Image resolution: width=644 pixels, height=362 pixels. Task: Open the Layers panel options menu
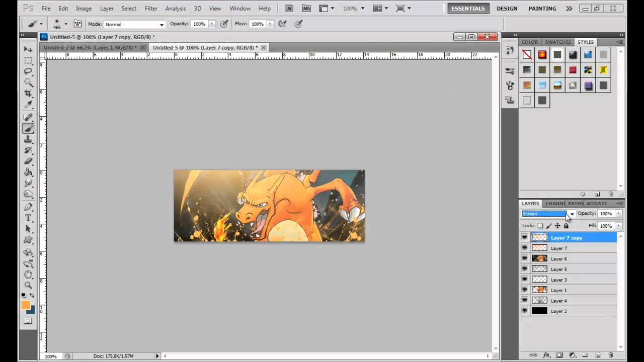click(619, 204)
